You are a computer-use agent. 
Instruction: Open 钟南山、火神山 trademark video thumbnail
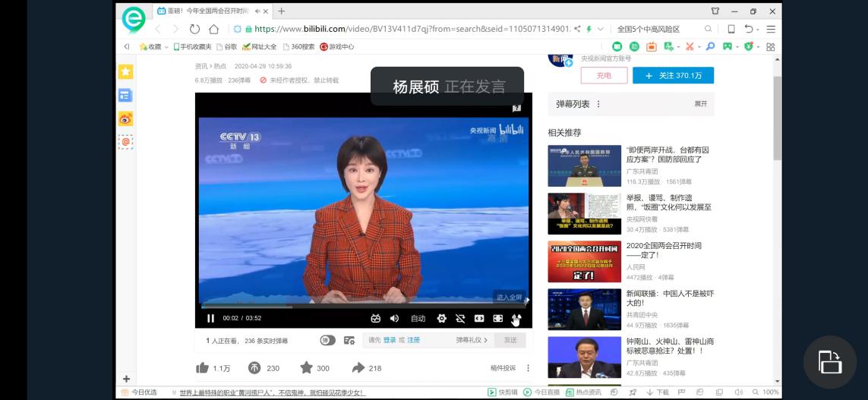[585, 357]
